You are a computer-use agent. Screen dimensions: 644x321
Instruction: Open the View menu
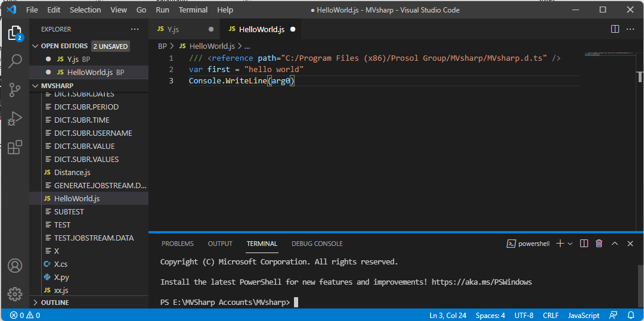click(x=119, y=10)
